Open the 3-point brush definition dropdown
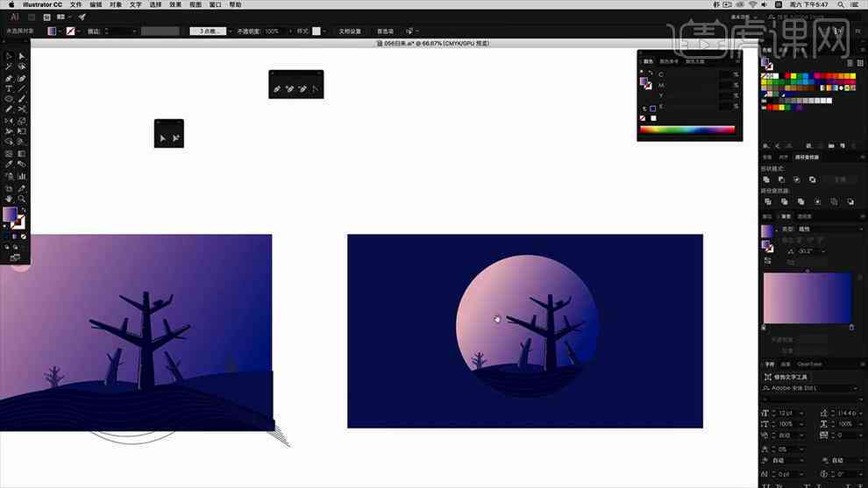This screenshot has width=868, height=488. (x=231, y=32)
